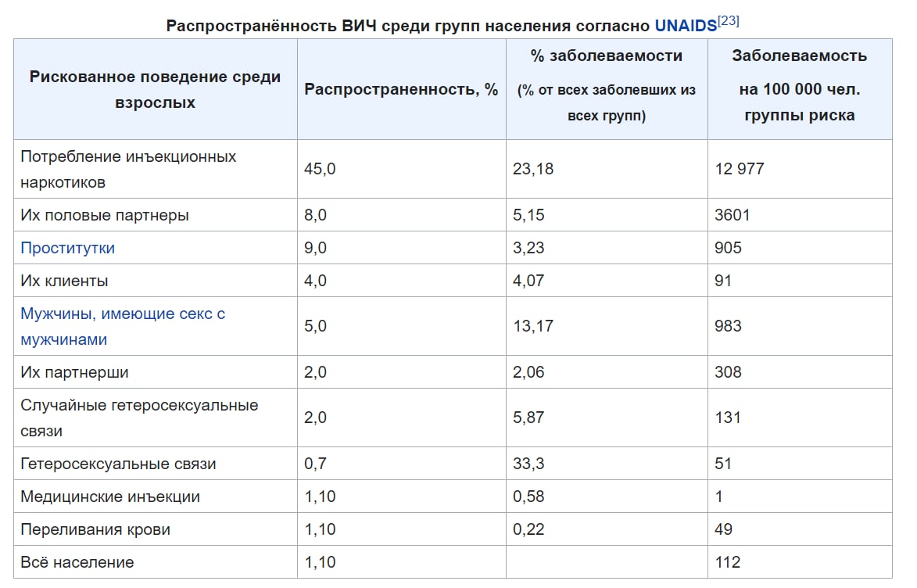
Task: Open footnote reference [23]
Action: (728, 21)
